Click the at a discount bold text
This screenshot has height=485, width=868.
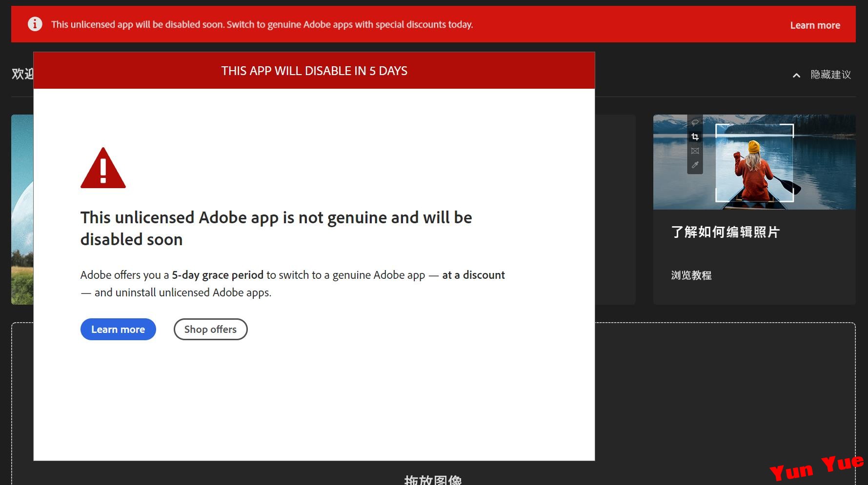[x=473, y=275]
